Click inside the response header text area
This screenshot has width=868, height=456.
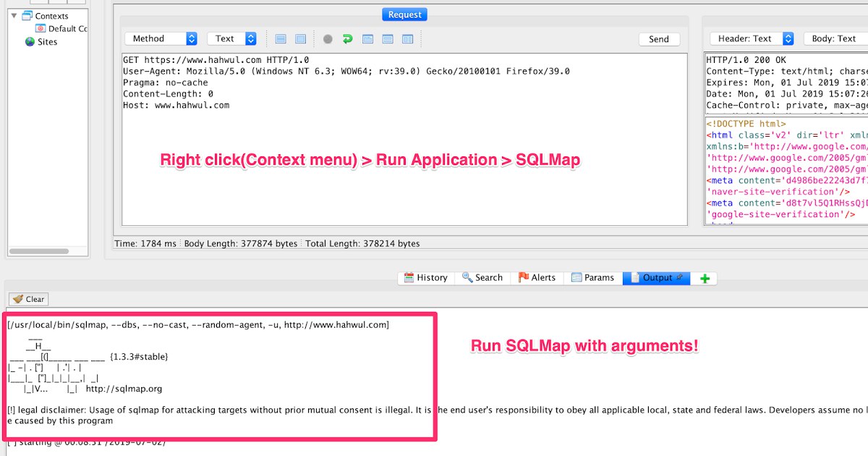point(786,83)
